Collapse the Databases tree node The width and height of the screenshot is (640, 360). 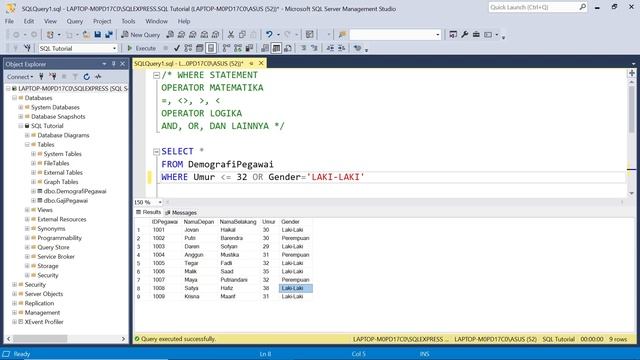(x=14, y=98)
